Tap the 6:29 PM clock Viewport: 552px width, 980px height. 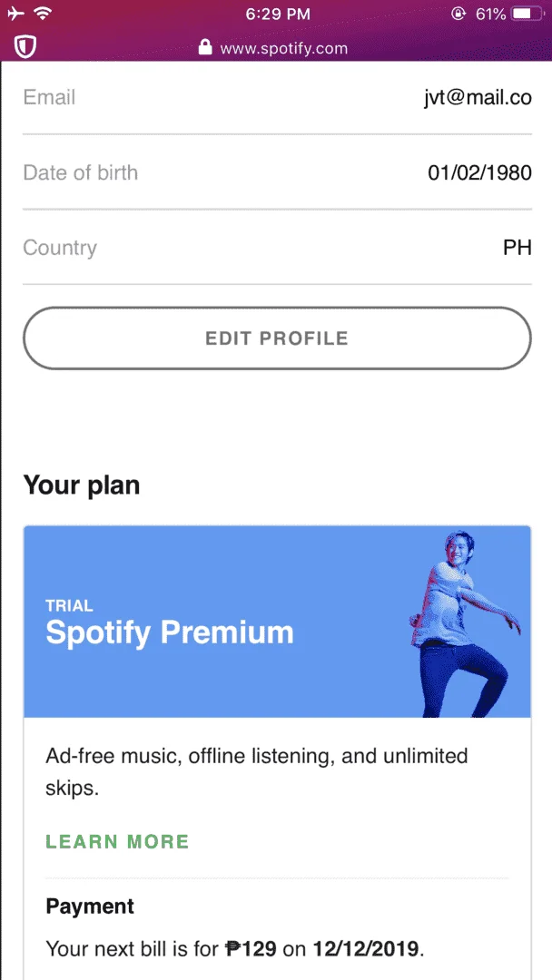pos(276,14)
